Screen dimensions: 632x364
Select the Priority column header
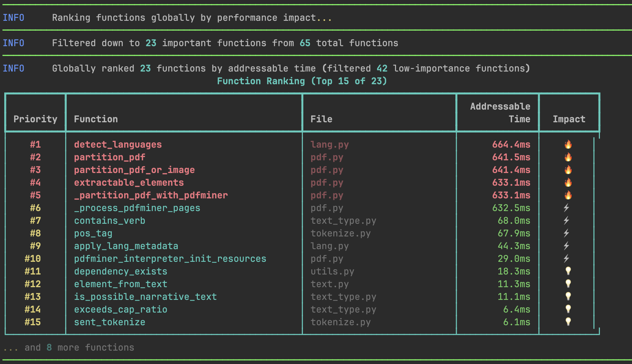35,119
